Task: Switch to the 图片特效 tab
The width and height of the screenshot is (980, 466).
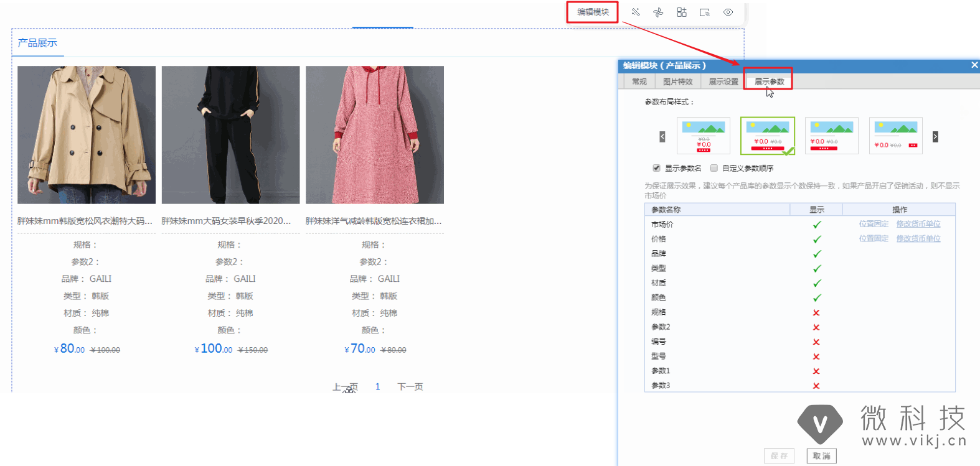Action: (677, 82)
